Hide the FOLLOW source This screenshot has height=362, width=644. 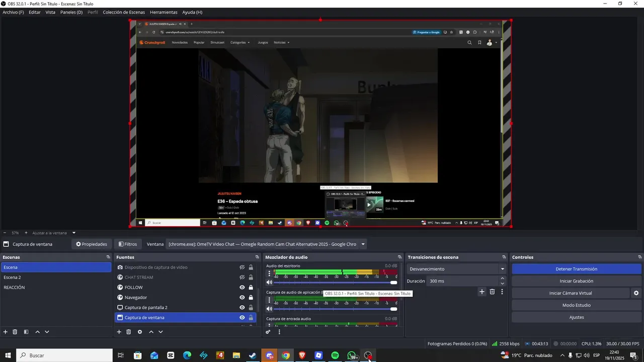[242, 288]
